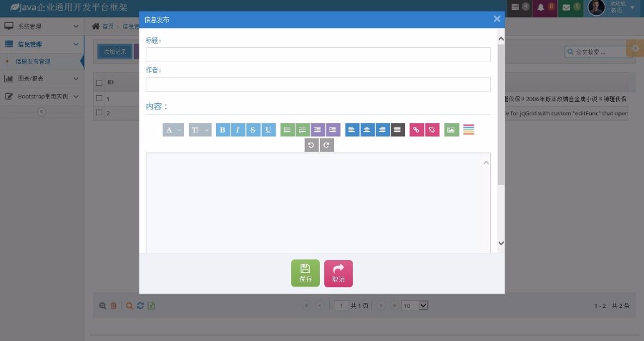Go to the next page in the pager
Screen dimensions: 644x341
381,306
